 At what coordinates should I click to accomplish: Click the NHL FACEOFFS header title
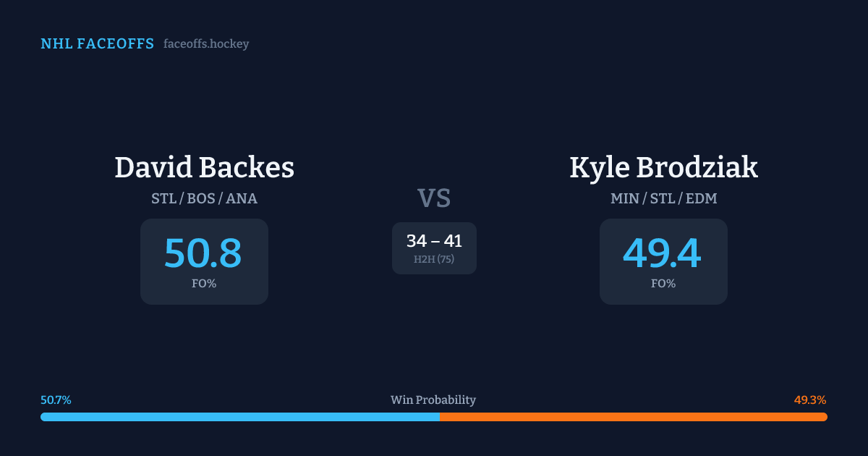pos(97,44)
